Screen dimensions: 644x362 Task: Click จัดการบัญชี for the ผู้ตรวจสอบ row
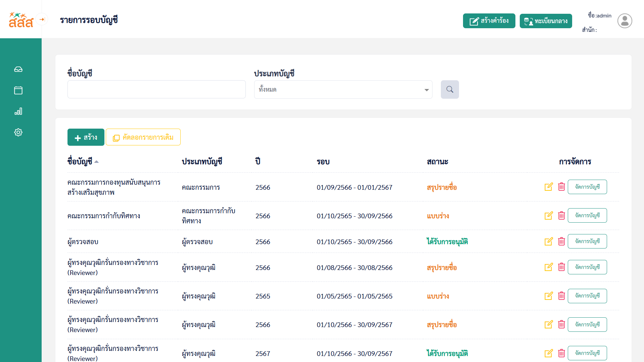[x=587, y=241]
